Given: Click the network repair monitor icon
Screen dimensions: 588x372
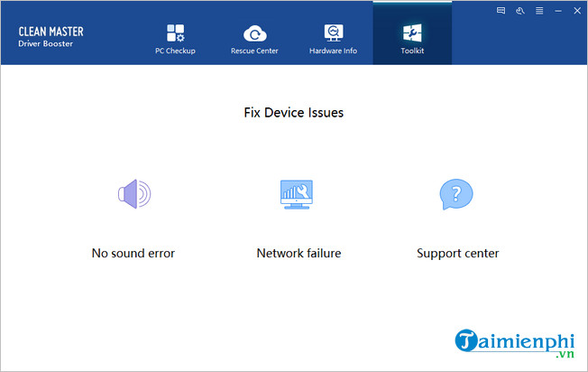Looking at the screenshot, I should tap(299, 193).
